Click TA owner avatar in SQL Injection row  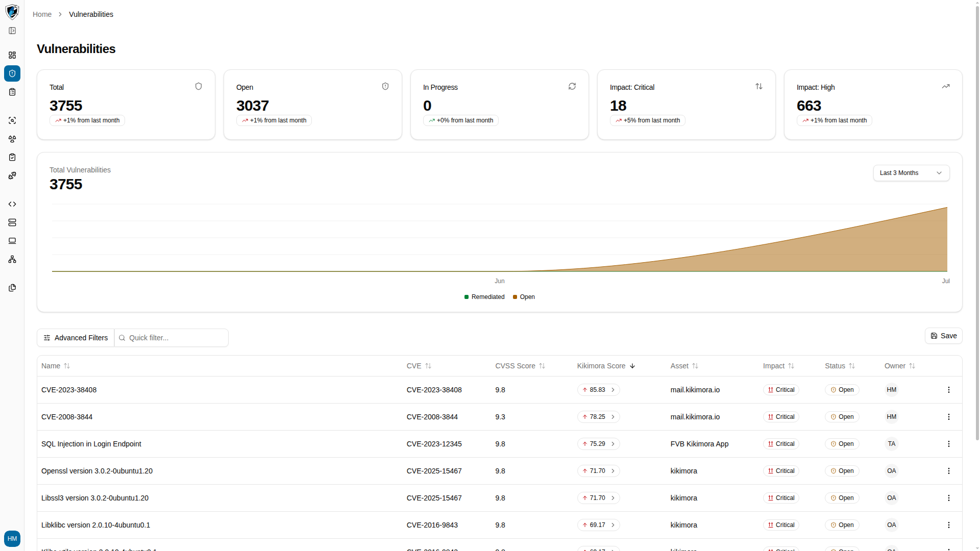pos(891,444)
